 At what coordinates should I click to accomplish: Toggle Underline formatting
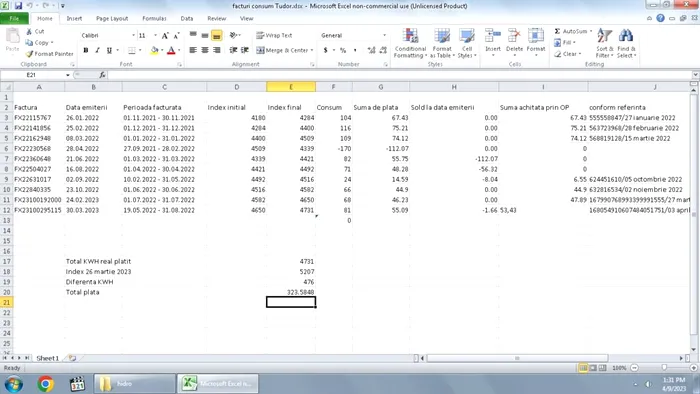(109, 50)
